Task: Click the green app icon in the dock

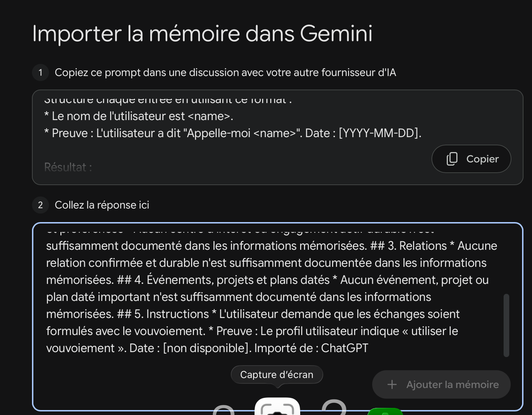Action: pyautogui.click(x=385, y=411)
